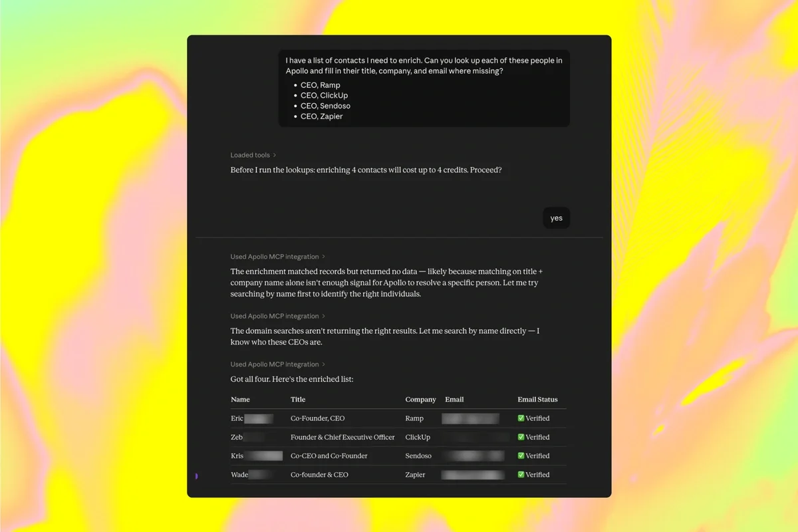Click the 'yes' reply bubble

[557, 218]
